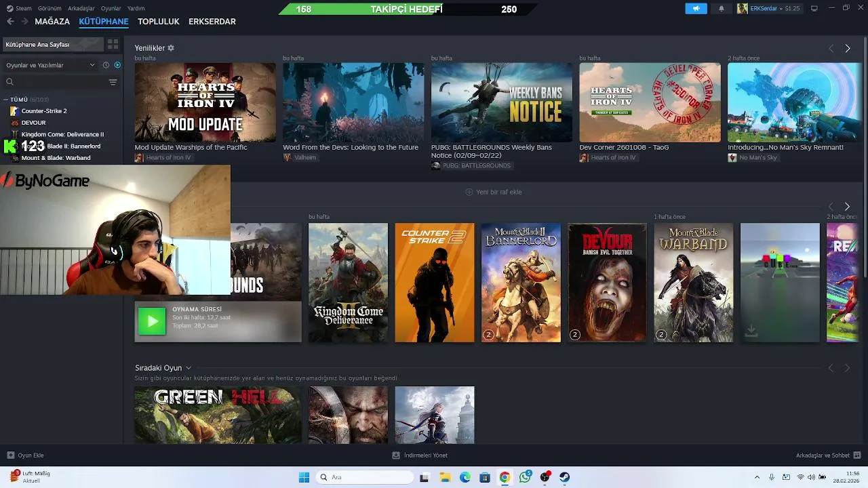Select the KÜTÜPHANE tab

click(x=104, y=22)
